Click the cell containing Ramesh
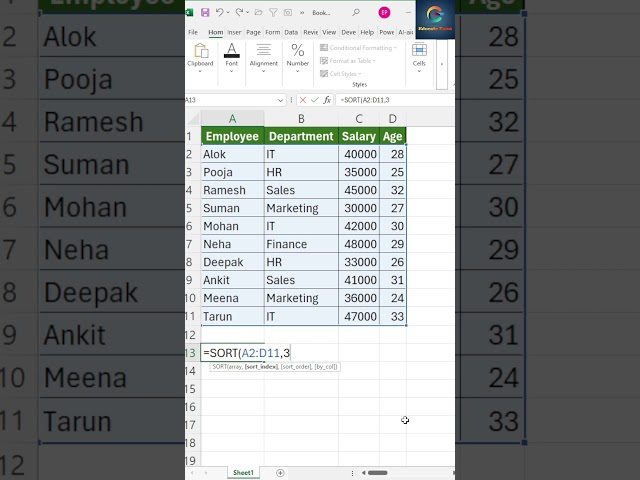The image size is (640, 480). [x=232, y=190]
